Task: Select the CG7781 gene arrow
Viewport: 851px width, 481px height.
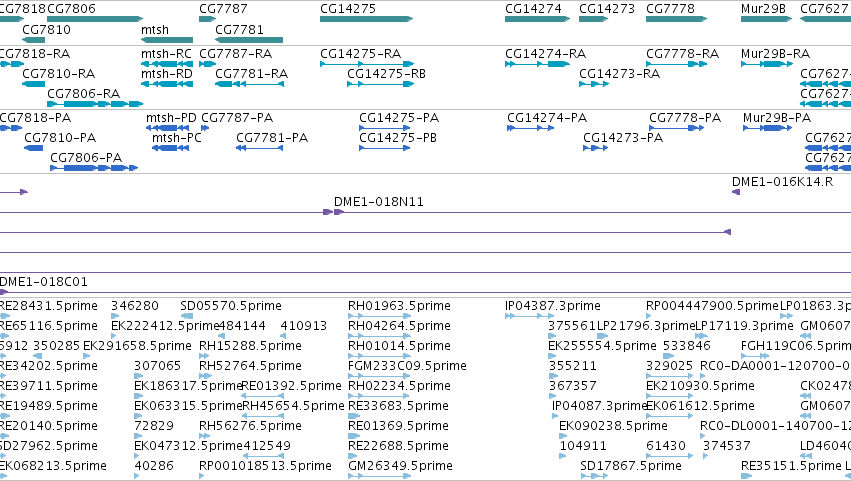Action: pyautogui.click(x=249, y=40)
